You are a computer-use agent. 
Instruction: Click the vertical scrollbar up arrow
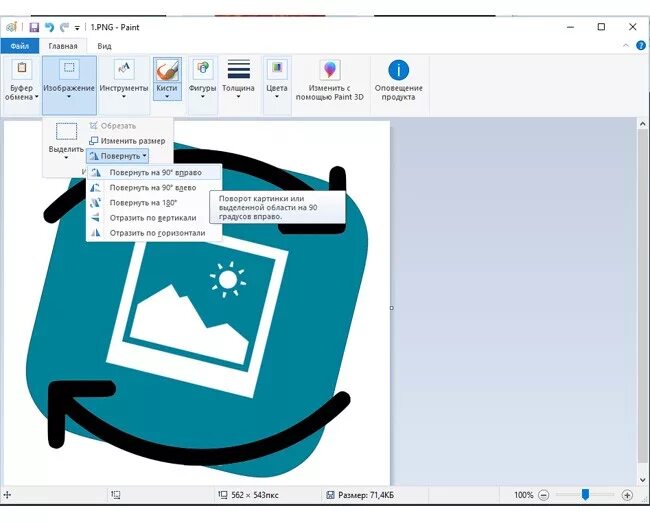[x=643, y=124]
